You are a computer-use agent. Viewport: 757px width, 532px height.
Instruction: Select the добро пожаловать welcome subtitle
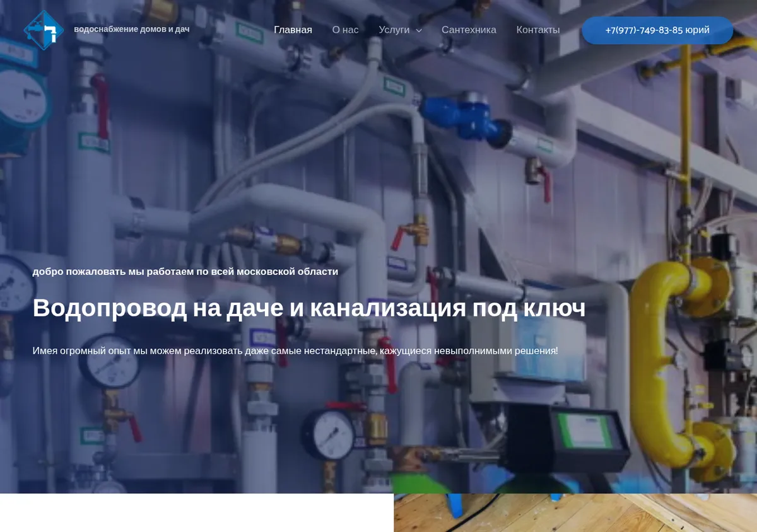[185, 272]
